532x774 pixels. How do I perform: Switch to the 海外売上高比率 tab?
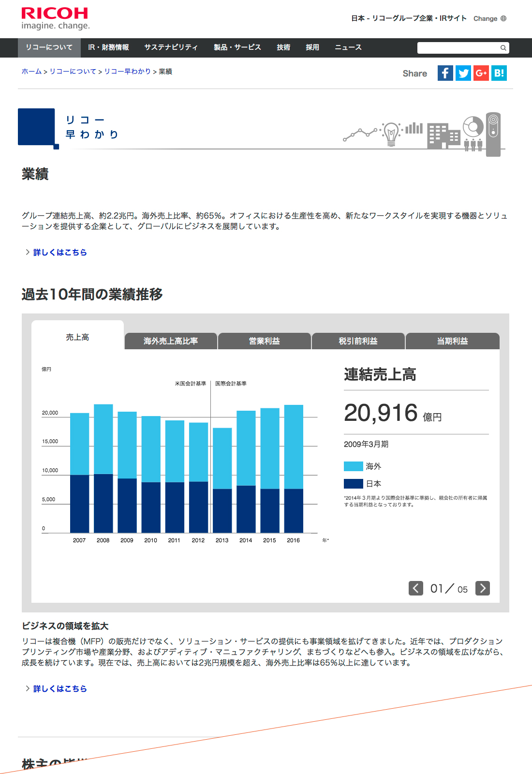(x=171, y=341)
